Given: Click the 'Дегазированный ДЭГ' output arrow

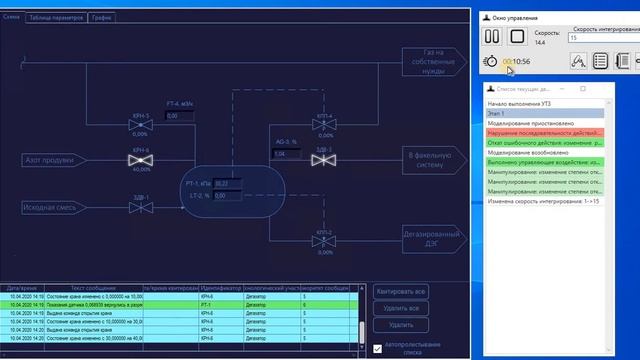Looking at the screenshot, I should pos(434,239).
